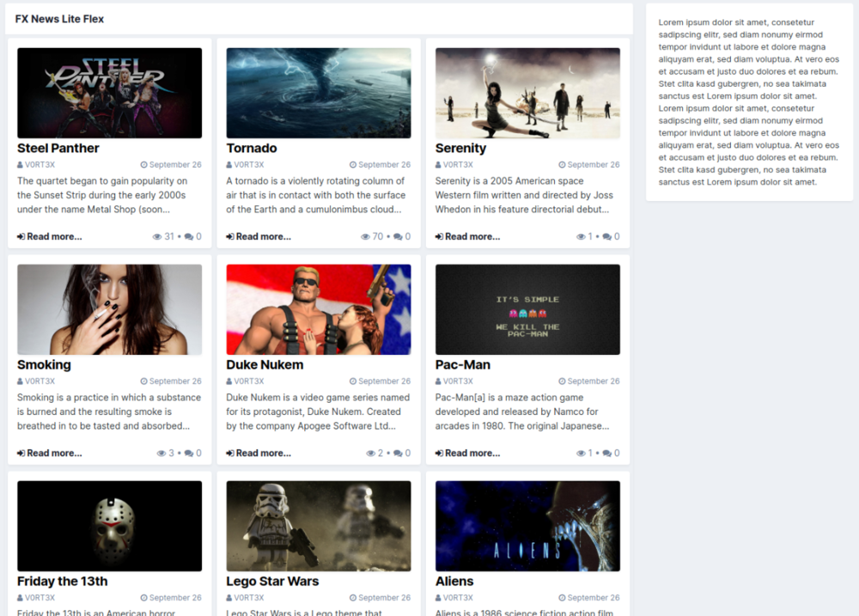
Task: Click the comments bubble icon on Pac-Man card
Action: pos(606,454)
